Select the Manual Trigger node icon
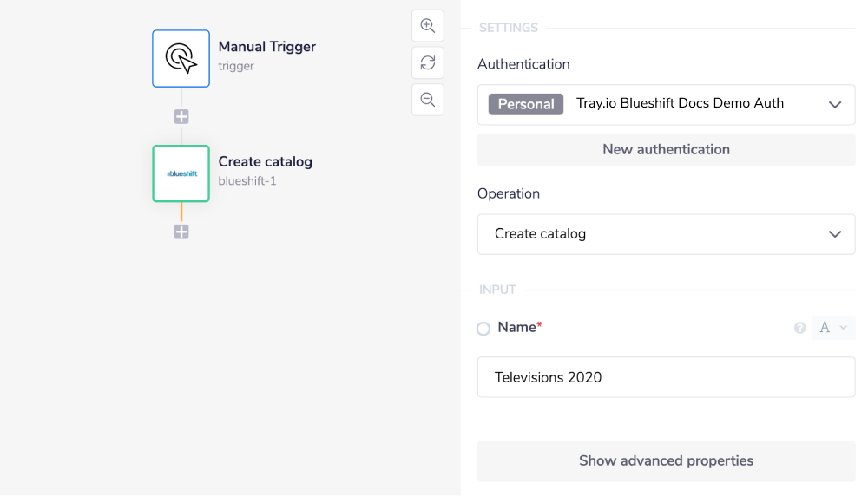The width and height of the screenshot is (868, 496). tap(181, 59)
